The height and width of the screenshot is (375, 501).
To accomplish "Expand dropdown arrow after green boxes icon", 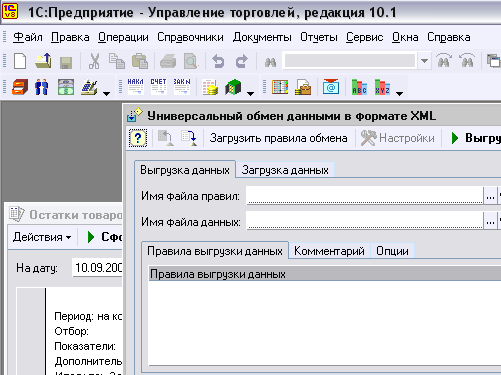I will coord(250,94).
